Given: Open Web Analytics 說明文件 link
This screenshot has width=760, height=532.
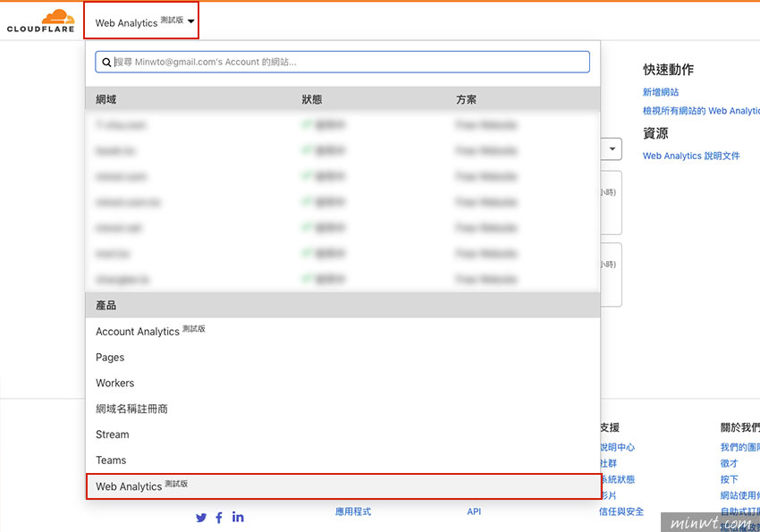Looking at the screenshot, I should pos(691,156).
